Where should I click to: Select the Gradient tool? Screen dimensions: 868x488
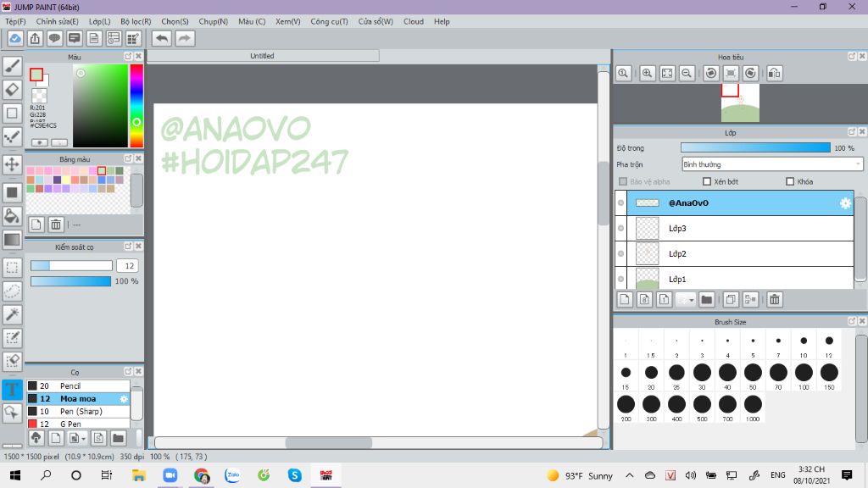click(x=12, y=240)
